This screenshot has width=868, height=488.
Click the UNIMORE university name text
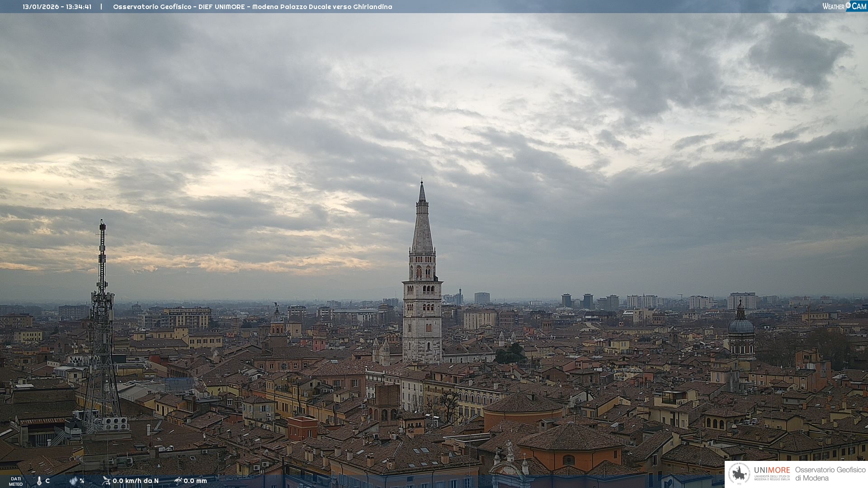772,470
